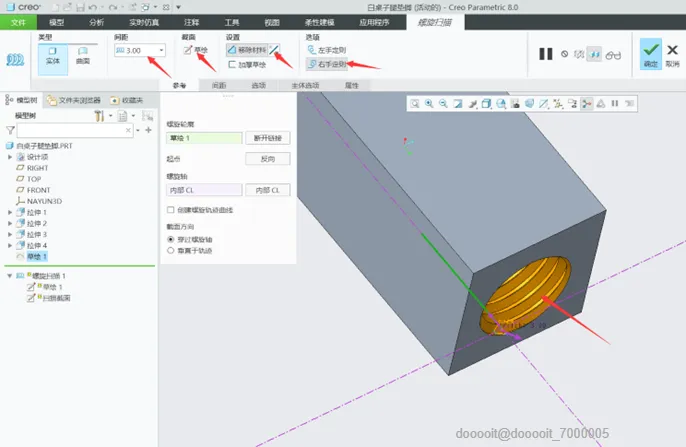Open the model tree Settings tools icon
Image resolution: width=686 pixels, height=447 pixels.
99,116
